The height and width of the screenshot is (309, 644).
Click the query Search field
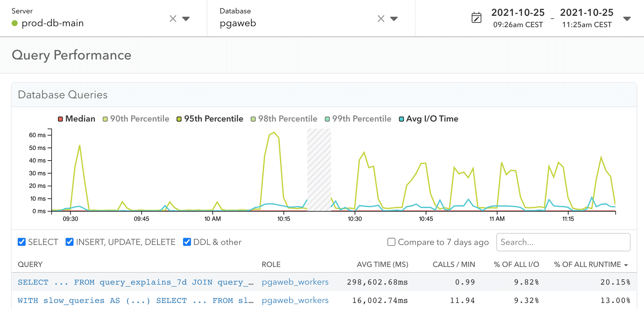tap(563, 242)
